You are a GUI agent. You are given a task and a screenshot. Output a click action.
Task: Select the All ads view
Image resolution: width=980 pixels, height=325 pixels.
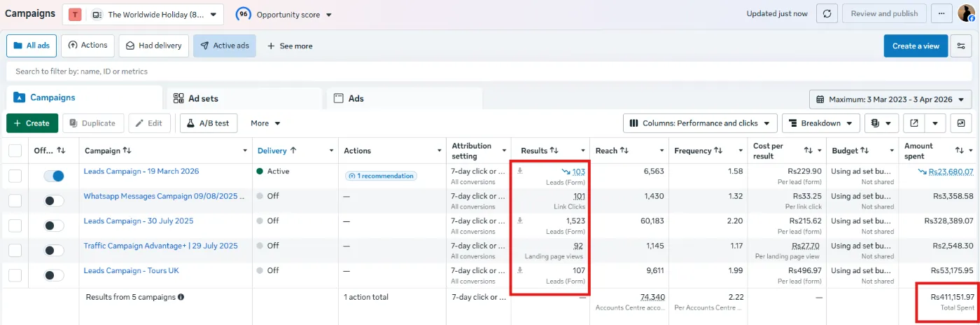(31, 46)
